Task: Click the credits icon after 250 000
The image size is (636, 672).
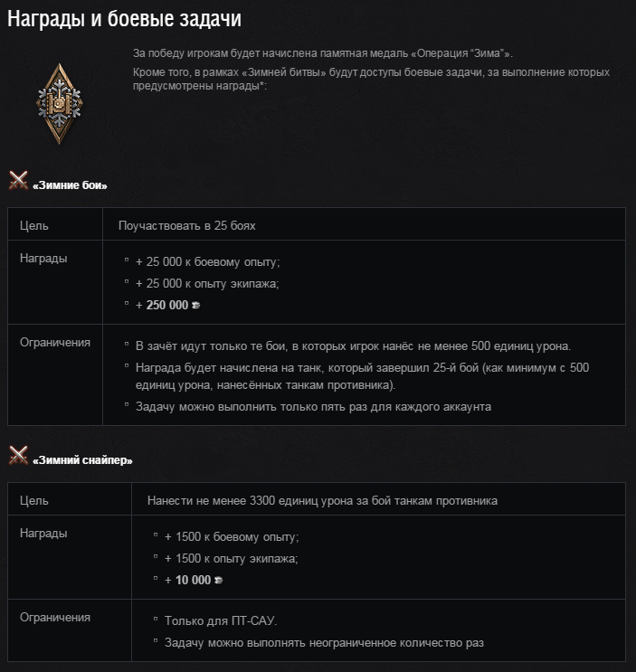Action: (196, 306)
